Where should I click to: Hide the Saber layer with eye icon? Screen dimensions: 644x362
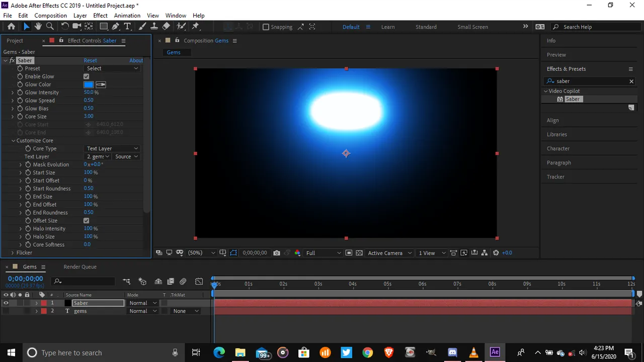tap(6, 303)
